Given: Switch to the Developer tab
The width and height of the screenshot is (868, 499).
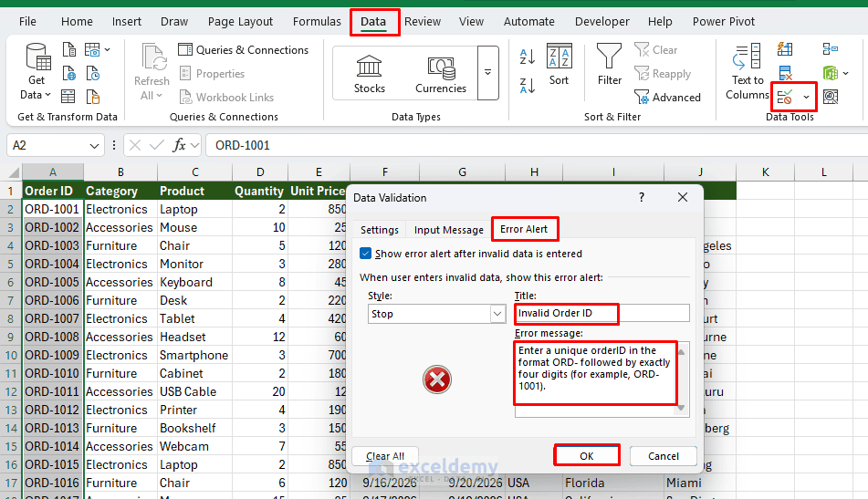Looking at the screenshot, I should [x=601, y=22].
